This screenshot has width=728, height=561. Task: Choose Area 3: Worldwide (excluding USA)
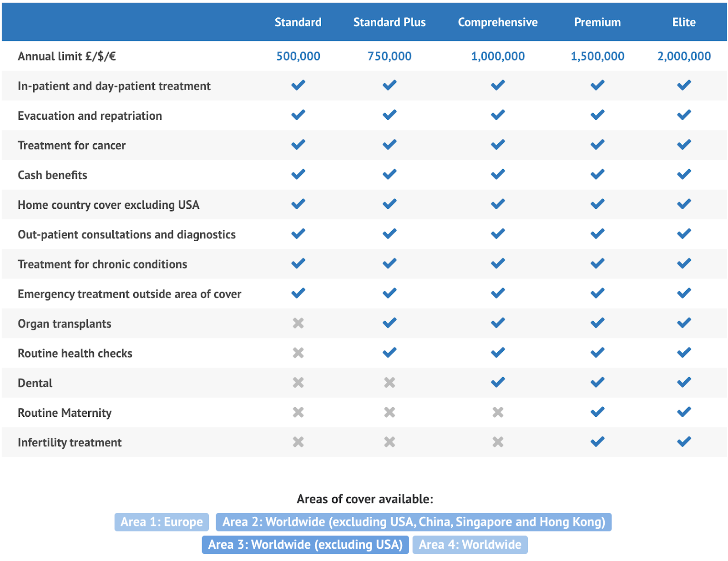tap(305, 545)
